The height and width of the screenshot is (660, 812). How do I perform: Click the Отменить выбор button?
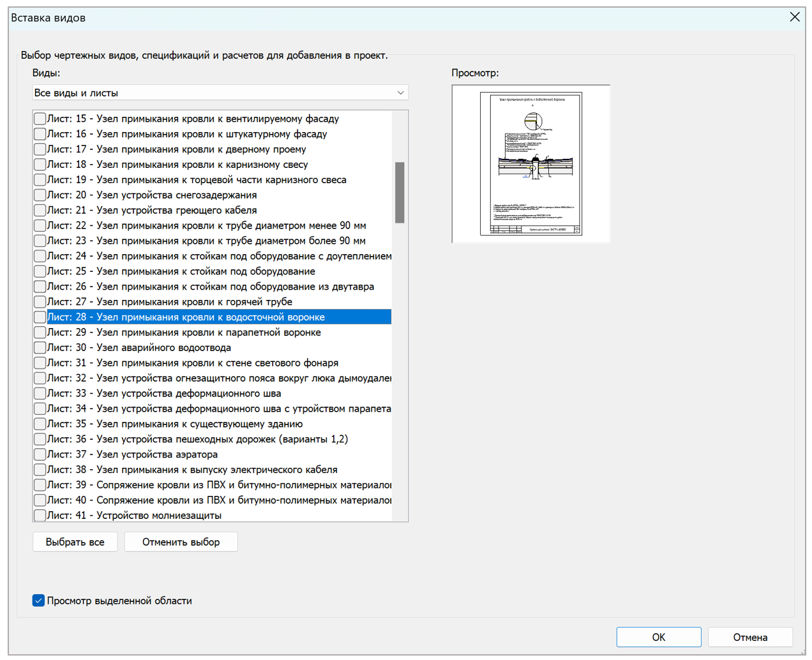[x=181, y=542]
